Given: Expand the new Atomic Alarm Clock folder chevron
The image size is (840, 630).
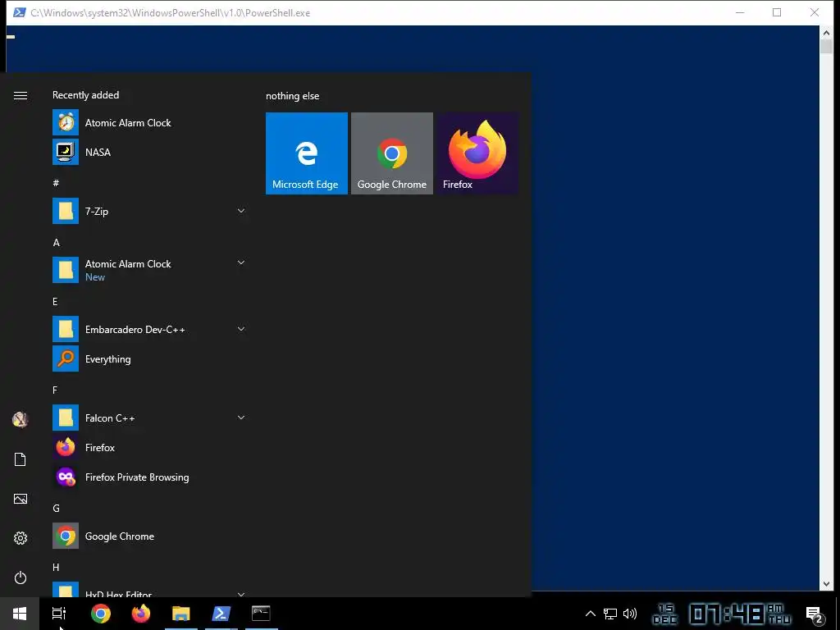Looking at the screenshot, I should [x=241, y=262].
